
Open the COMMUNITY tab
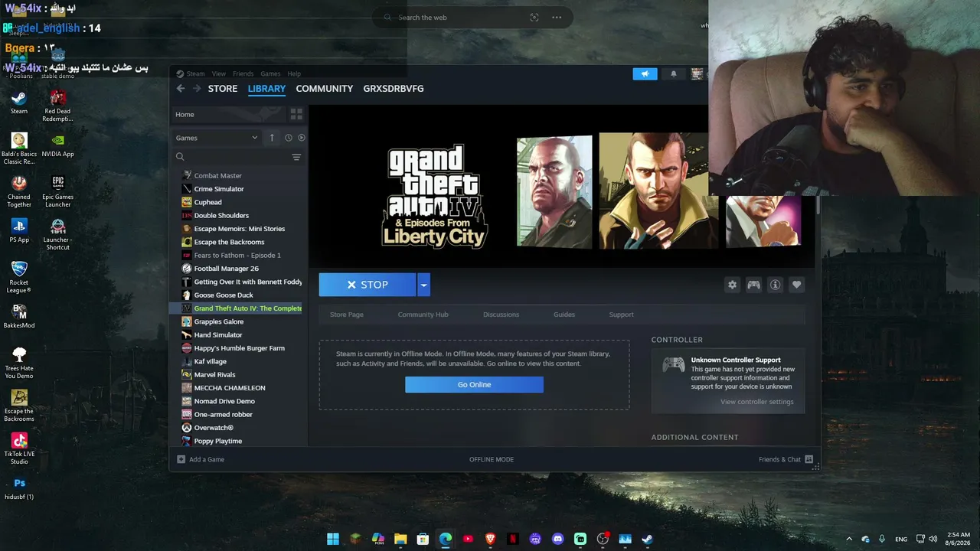click(325, 89)
